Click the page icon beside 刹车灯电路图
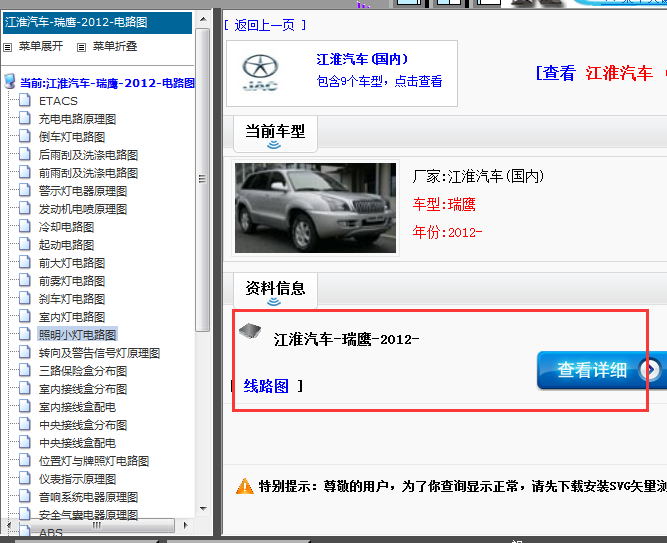The height and width of the screenshot is (543, 667). pyautogui.click(x=25, y=298)
